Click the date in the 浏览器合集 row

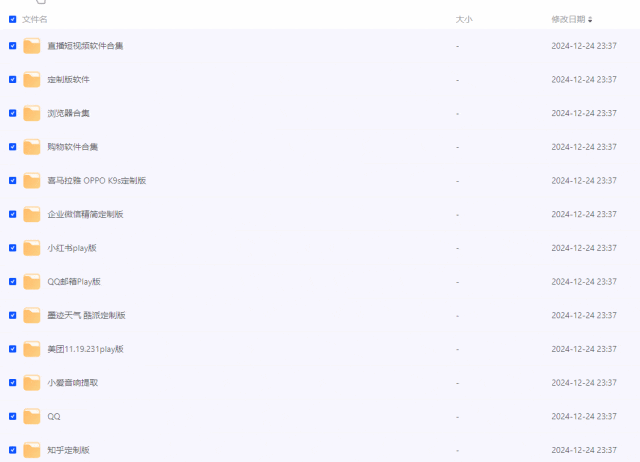(x=584, y=113)
